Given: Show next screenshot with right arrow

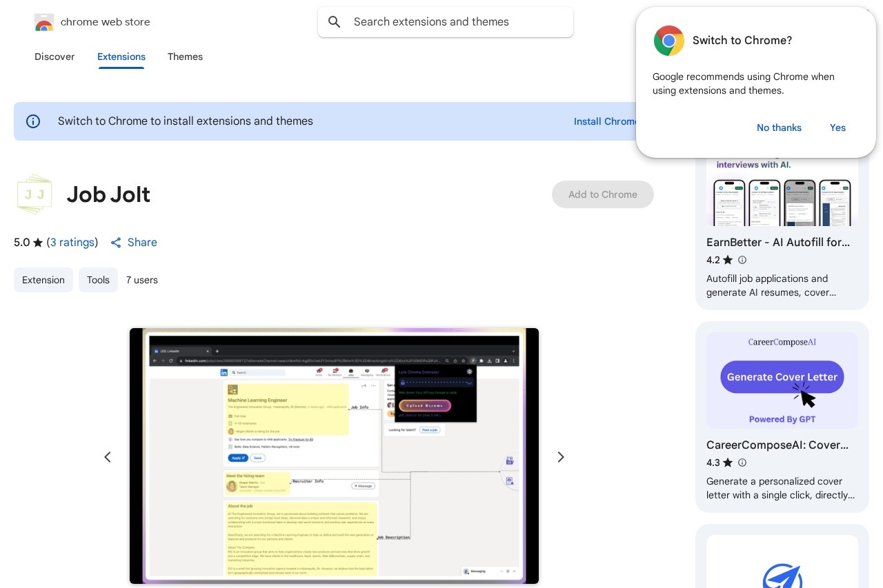Looking at the screenshot, I should [x=560, y=457].
